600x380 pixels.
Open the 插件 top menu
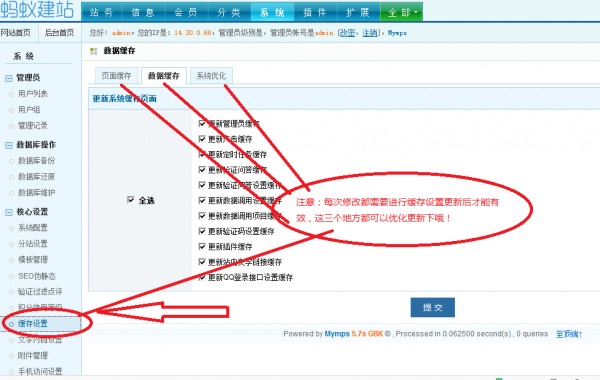click(x=315, y=12)
